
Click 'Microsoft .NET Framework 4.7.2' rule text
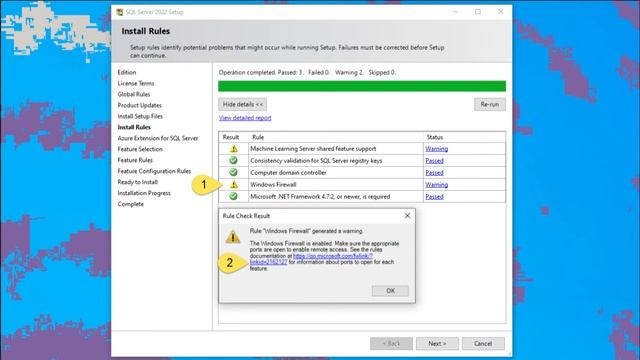(x=320, y=196)
